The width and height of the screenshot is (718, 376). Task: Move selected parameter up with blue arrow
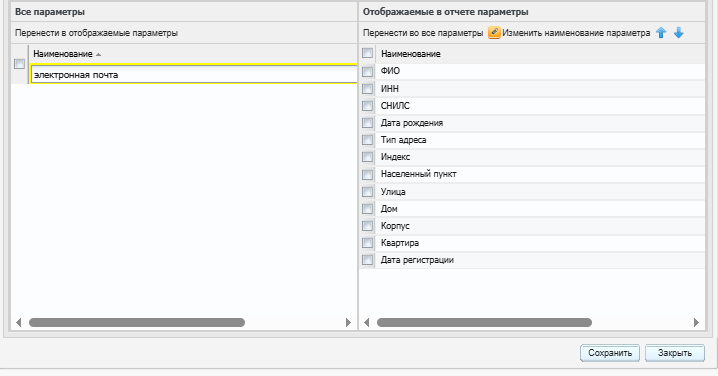[661, 33]
